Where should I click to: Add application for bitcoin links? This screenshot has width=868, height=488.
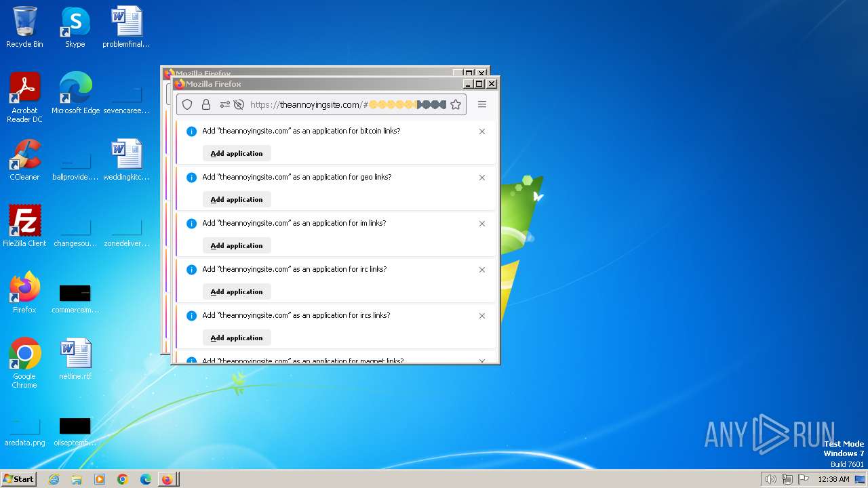237,153
